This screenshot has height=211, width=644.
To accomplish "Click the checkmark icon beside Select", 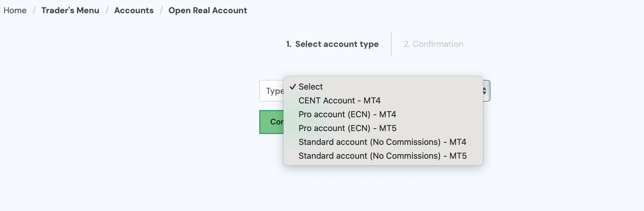I will point(293,87).
